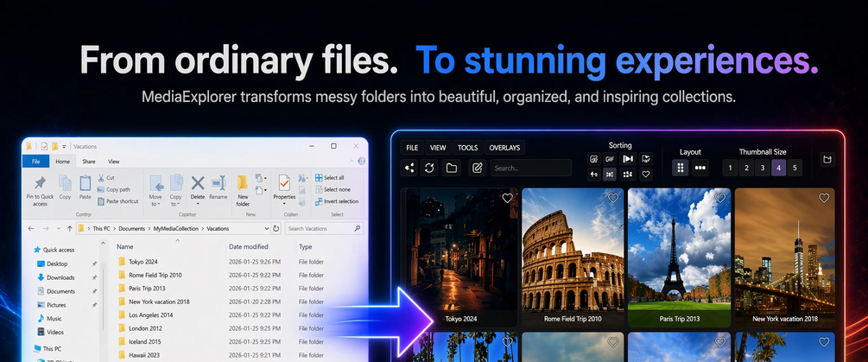The width and height of the screenshot is (868, 362).
Task: Click the up-one-level arrow in Explorer
Action: pos(70,229)
